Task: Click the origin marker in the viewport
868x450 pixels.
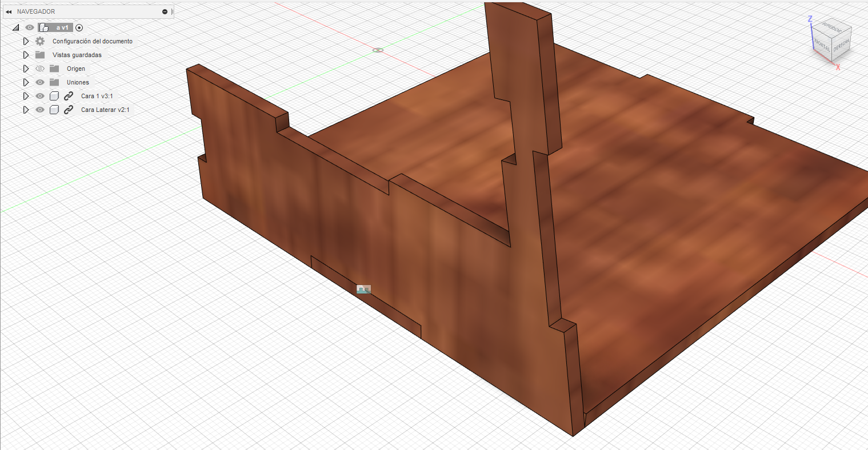Action: point(378,50)
